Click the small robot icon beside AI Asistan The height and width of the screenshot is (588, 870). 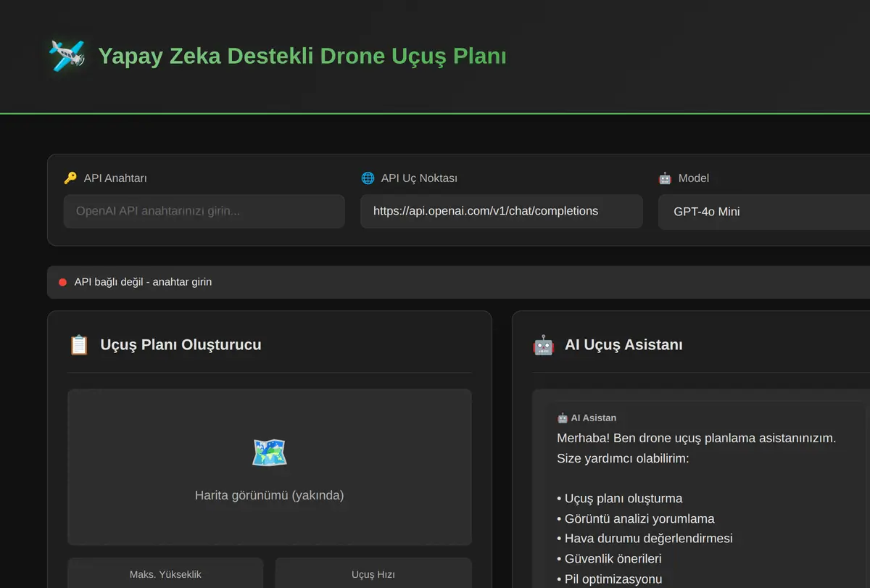563,418
